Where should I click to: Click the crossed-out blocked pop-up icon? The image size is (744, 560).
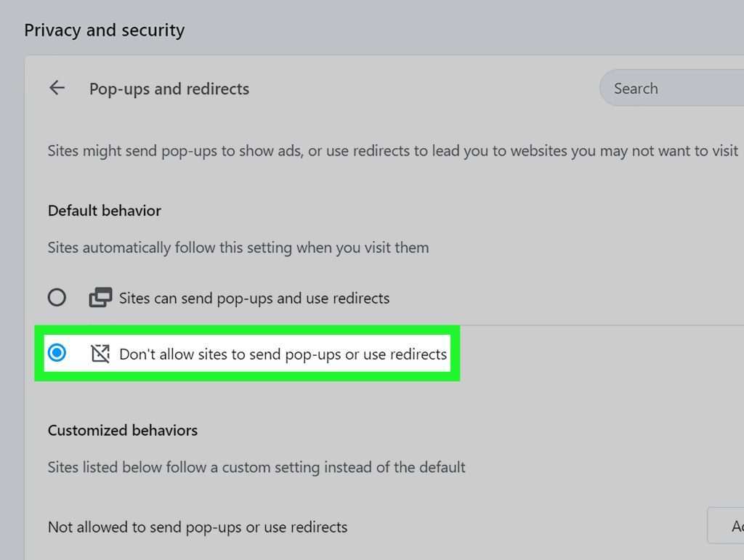pos(100,354)
